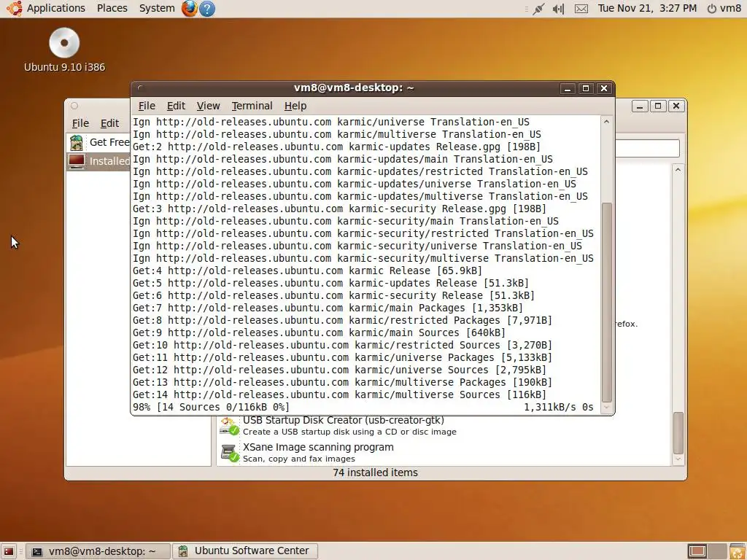
Task: Click the terminal scrollbar up arrow
Action: [x=606, y=122]
